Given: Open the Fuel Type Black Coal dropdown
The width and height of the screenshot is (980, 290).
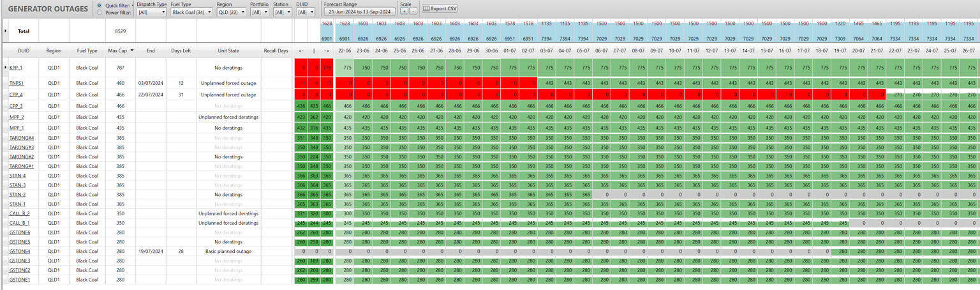Looking at the screenshot, I should click(x=191, y=11).
